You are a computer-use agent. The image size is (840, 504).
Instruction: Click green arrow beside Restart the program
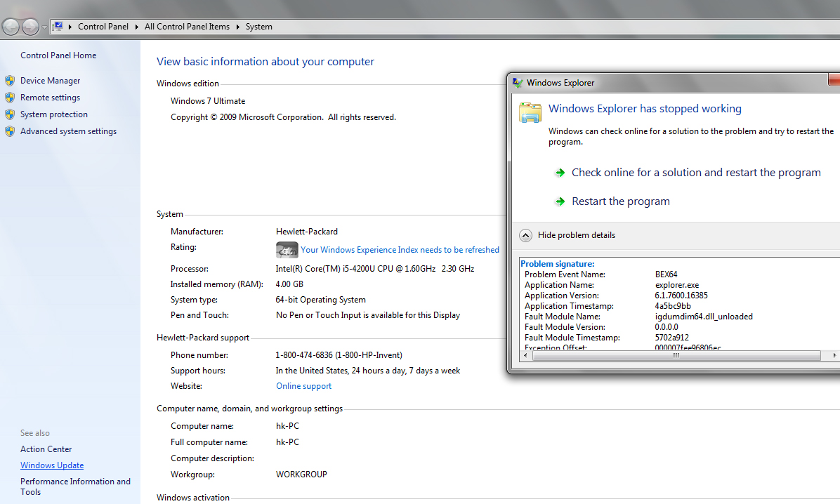(x=560, y=201)
